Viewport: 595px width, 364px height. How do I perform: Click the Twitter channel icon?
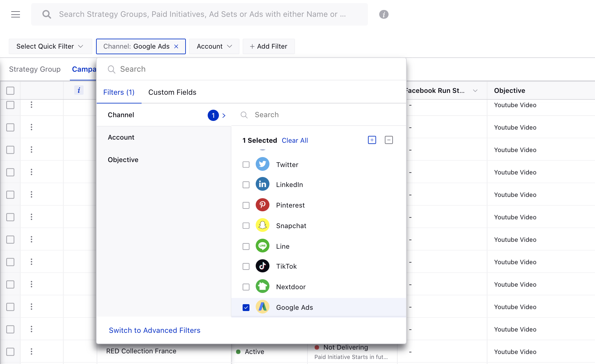coord(263,164)
